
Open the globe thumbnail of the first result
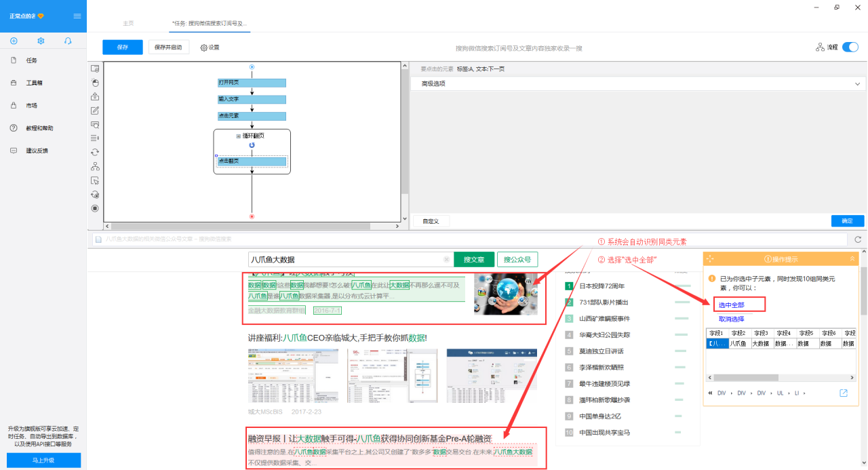coord(506,294)
